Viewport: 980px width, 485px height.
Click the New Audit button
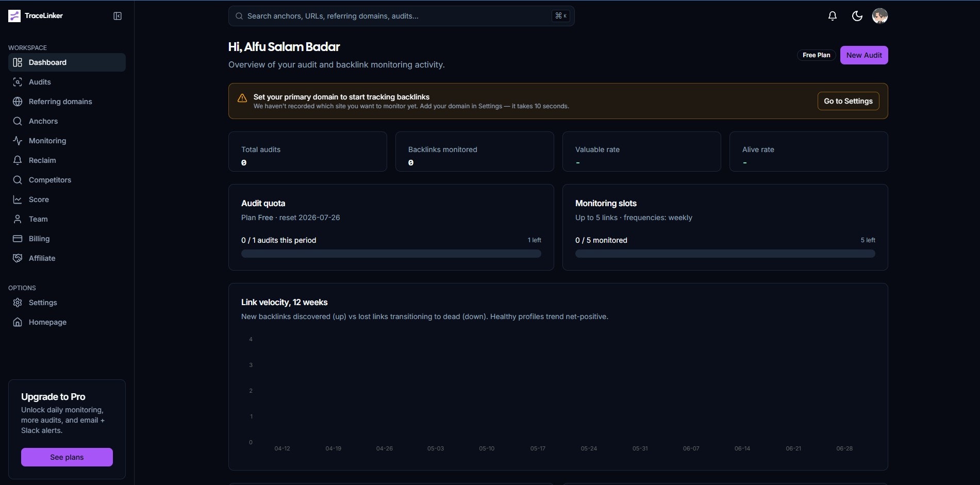864,55
